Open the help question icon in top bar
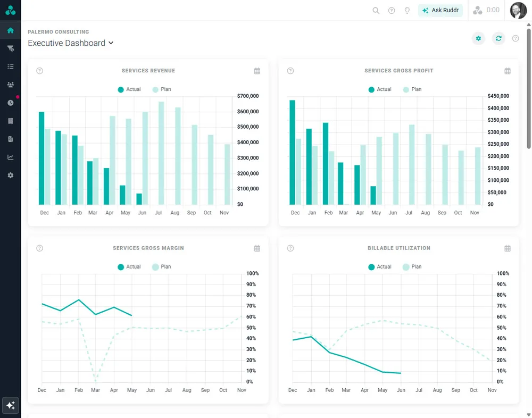The height and width of the screenshot is (418, 532). pos(392,11)
